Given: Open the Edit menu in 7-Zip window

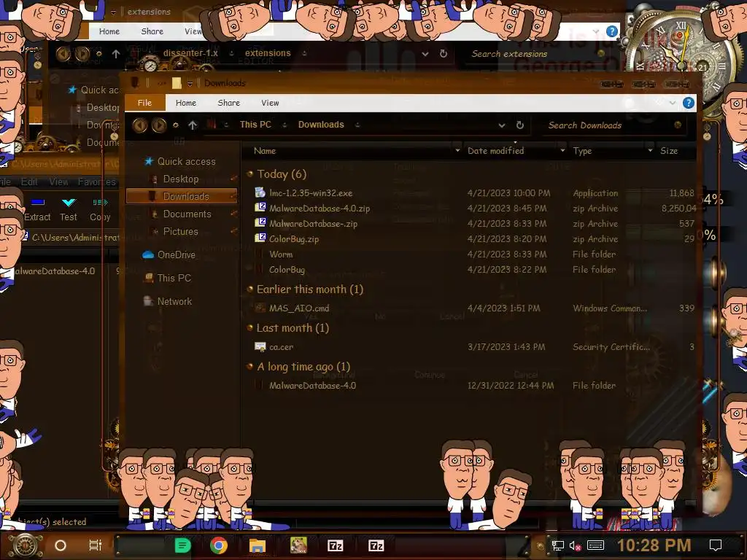Looking at the screenshot, I should point(29,182).
